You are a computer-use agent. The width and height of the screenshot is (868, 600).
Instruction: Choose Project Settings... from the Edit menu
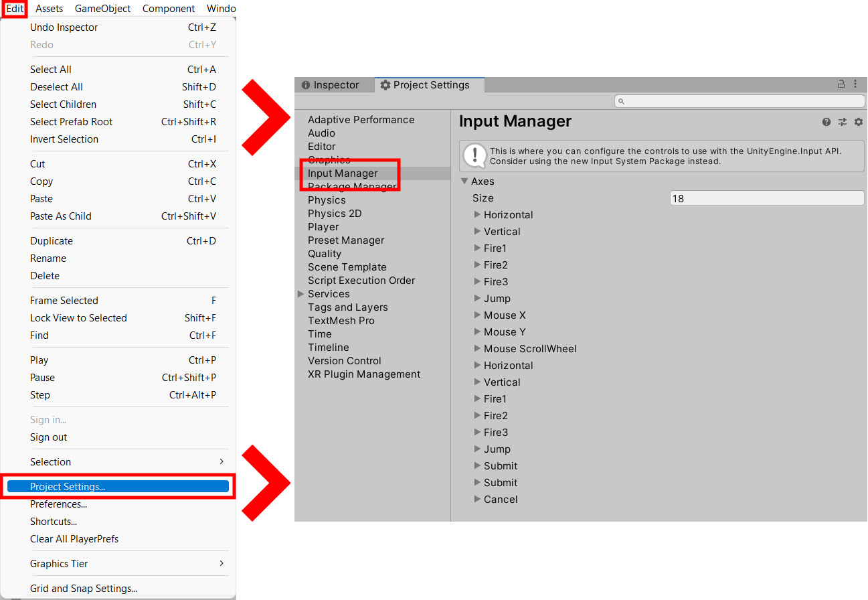pos(118,487)
